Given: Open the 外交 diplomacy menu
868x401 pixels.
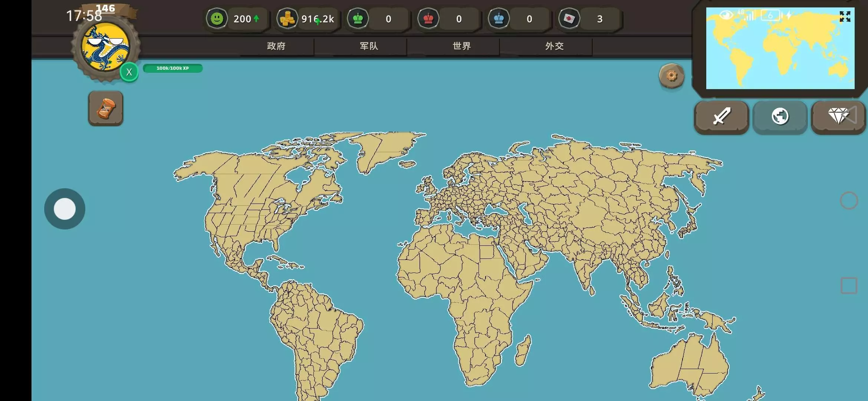Looking at the screenshot, I should (555, 46).
